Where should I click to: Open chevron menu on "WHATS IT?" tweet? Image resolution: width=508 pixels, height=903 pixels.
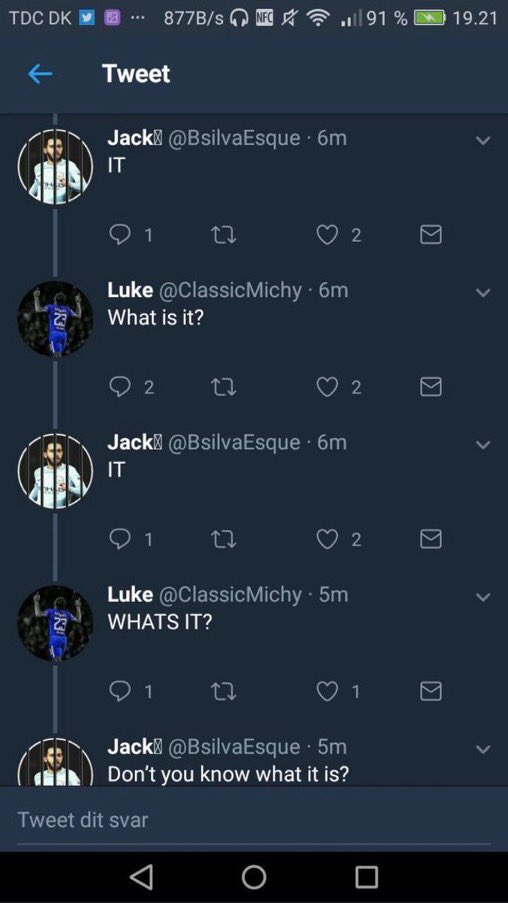click(x=483, y=597)
